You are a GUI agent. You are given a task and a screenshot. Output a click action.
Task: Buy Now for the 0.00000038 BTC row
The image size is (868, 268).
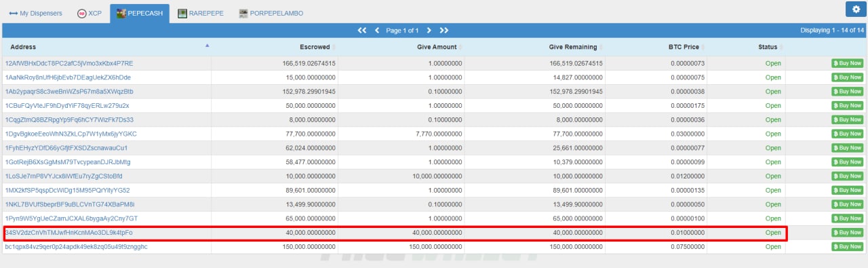point(848,92)
